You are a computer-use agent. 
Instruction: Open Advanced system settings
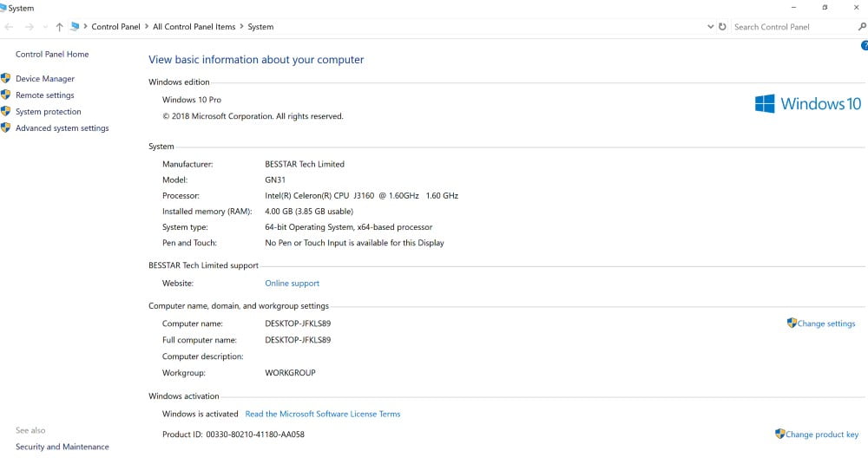click(62, 128)
